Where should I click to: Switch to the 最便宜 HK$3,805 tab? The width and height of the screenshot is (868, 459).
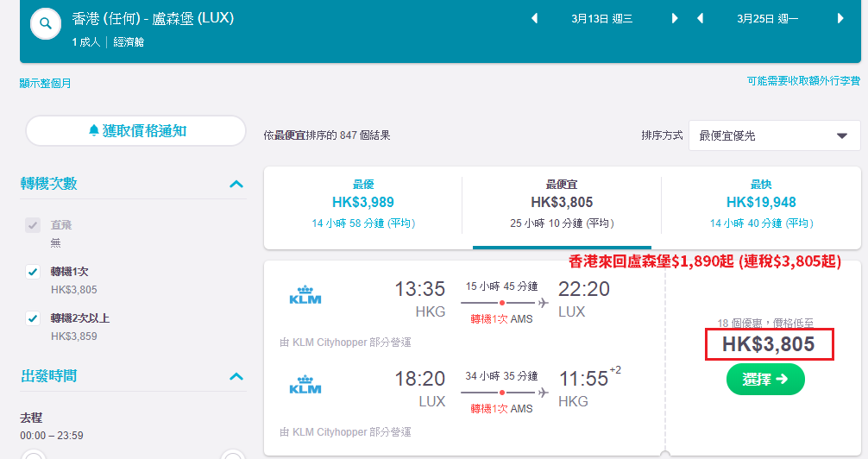point(562,204)
